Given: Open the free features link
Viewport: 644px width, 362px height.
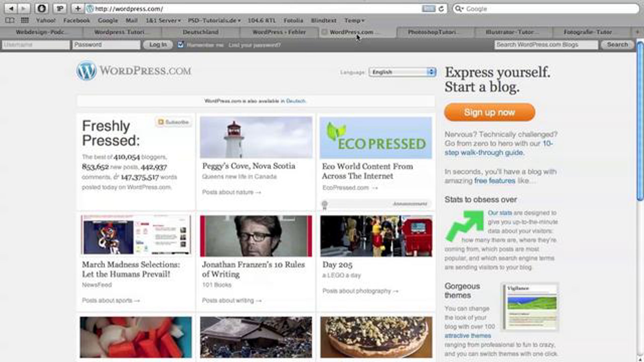Looking at the screenshot, I should coord(495,181).
